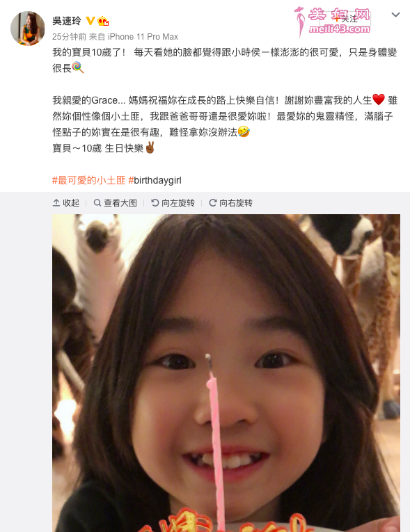Click the 关注 follow button
The width and height of the screenshot is (410, 532).
345,19
